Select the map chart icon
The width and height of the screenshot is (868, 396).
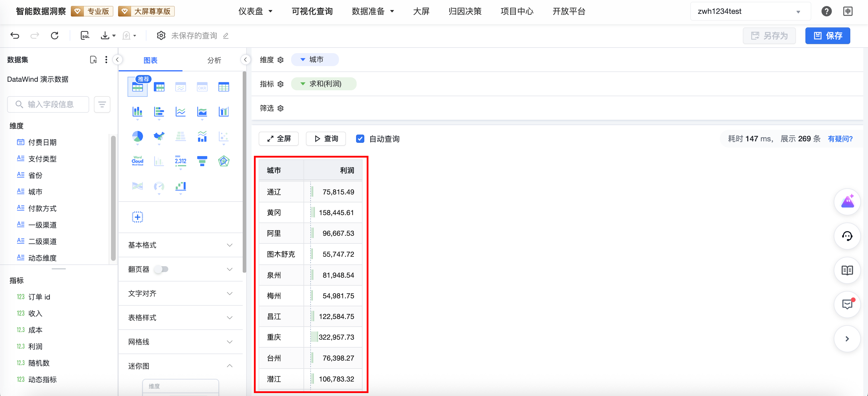pyautogui.click(x=159, y=136)
